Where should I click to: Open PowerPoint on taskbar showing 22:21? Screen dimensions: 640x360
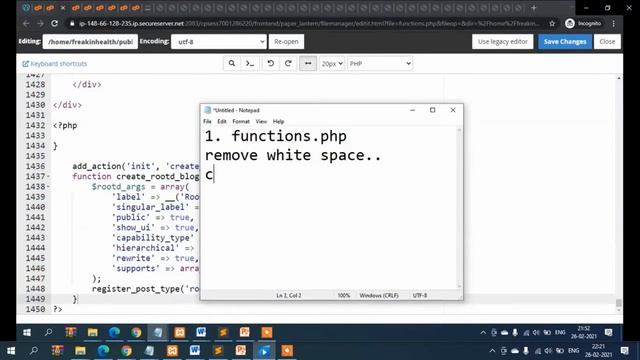(x=241, y=351)
